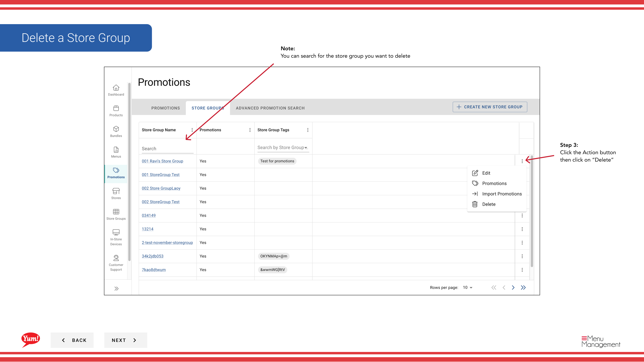Viewport: 644px width, 362px height.
Task: Click the sidebar's vertical scrollbar
Action: 129,172
